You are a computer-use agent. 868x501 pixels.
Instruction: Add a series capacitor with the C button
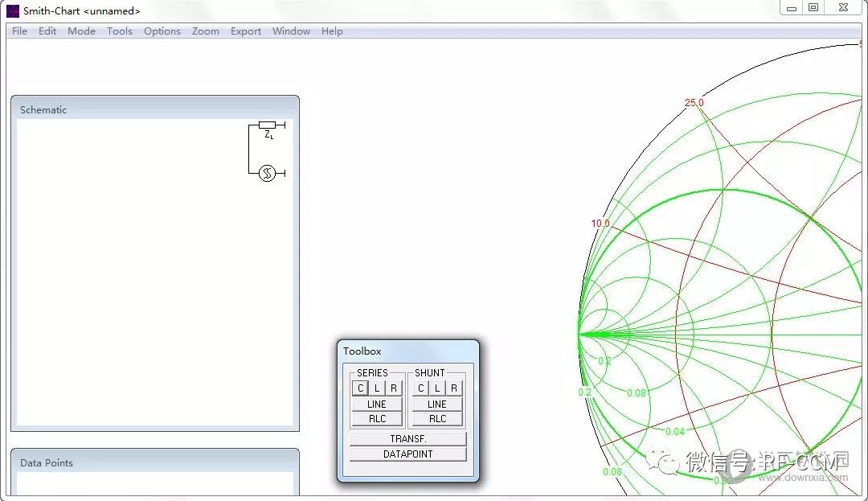[x=360, y=388]
